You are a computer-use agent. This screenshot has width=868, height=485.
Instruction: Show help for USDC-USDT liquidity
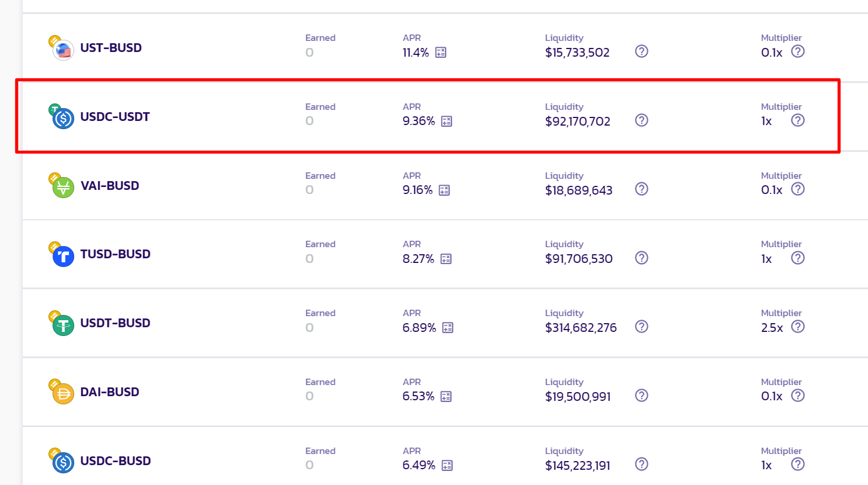pos(641,120)
